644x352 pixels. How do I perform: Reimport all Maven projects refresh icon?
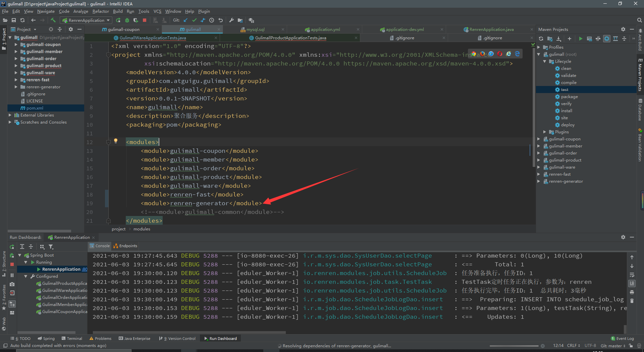pyautogui.click(x=541, y=39)
